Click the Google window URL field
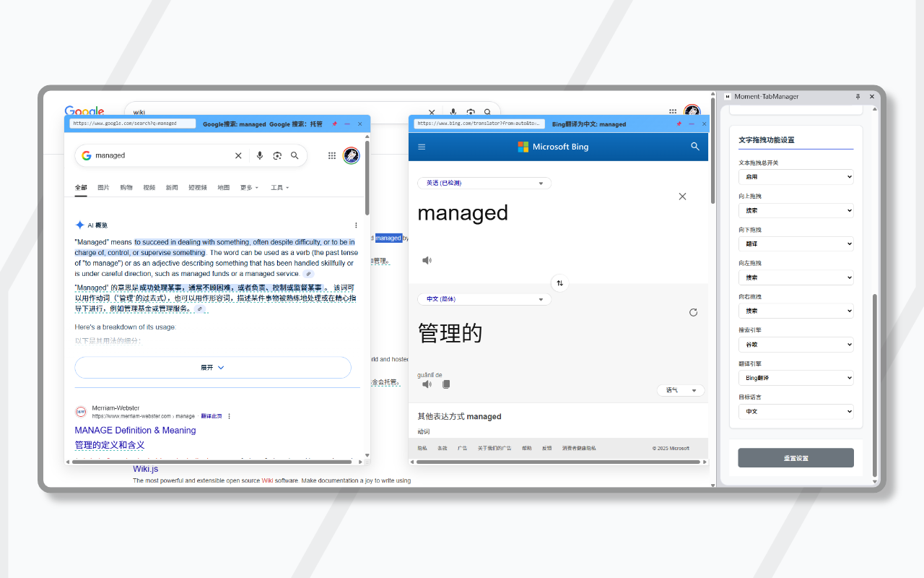Image resolution: width=924 pixels, height=578 pixels. (x=133, y=124)
